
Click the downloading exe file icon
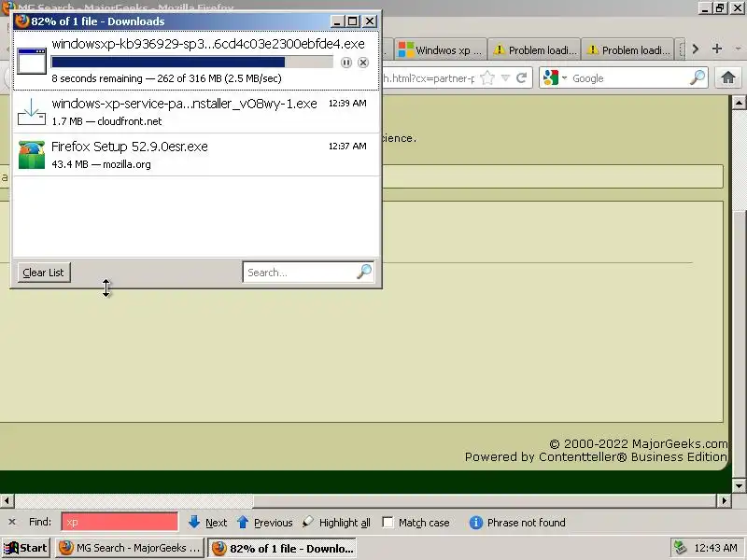tap(32, 61)
